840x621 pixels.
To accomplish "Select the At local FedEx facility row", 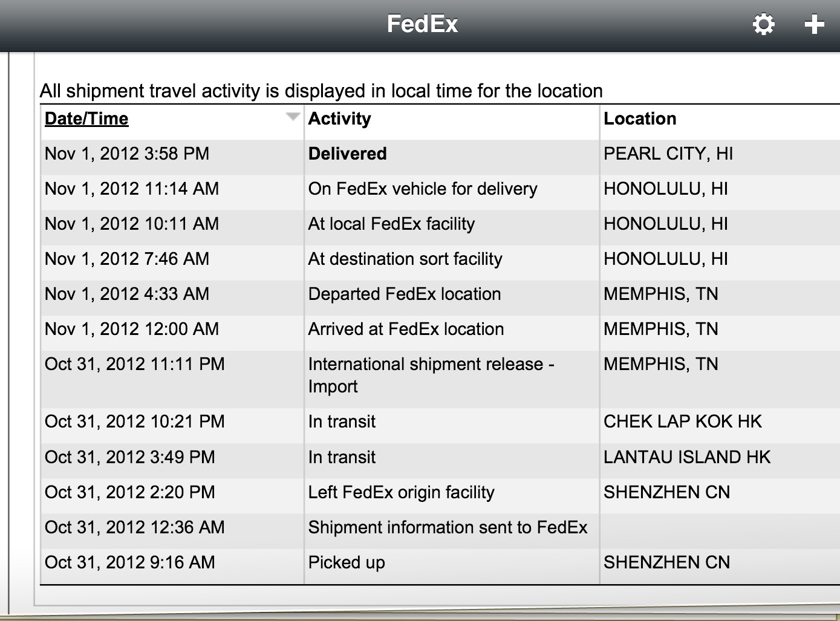I will click(440, 224).
